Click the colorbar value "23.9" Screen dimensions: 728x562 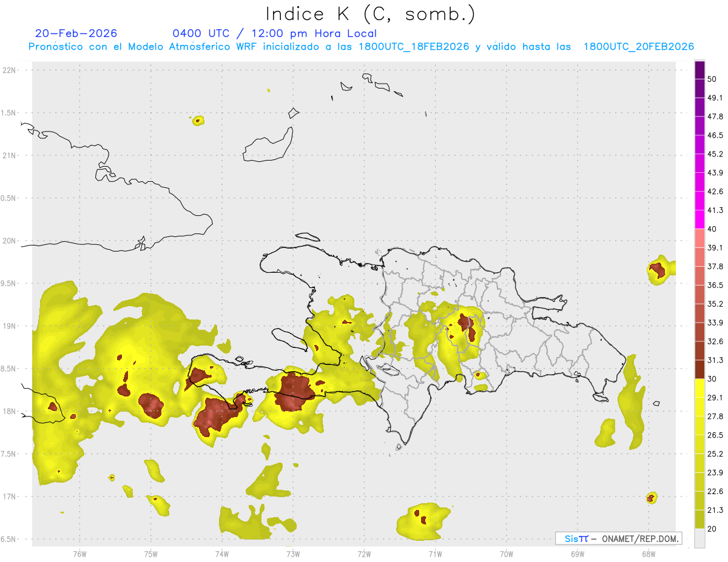click(x=715, y=473)
